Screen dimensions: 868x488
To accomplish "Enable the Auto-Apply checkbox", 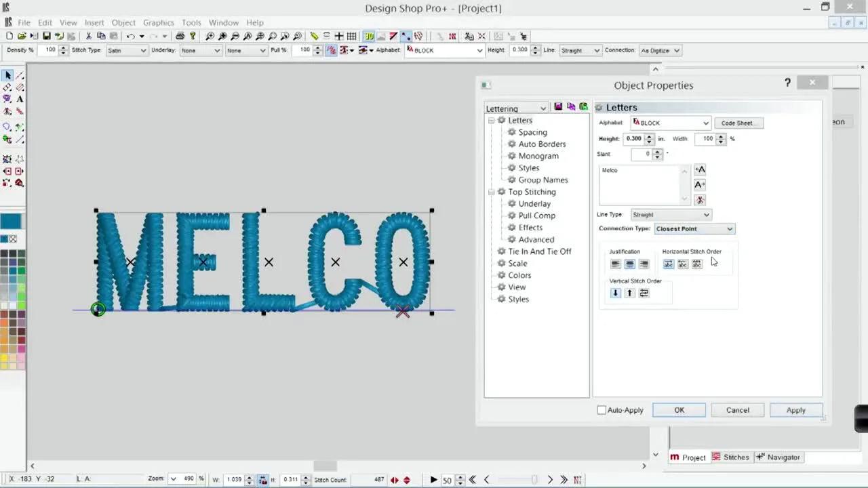I will [601, 410].
